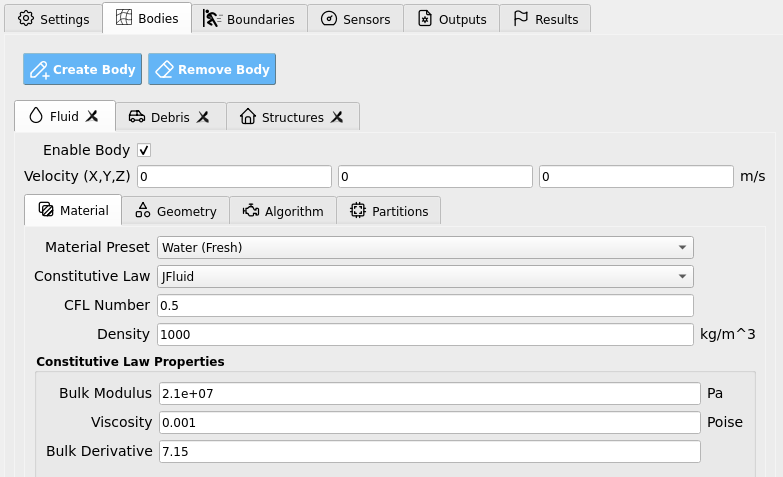Close the Structures body tab
The height and width of the screenshot is (477, 783).
click(337, 117)
